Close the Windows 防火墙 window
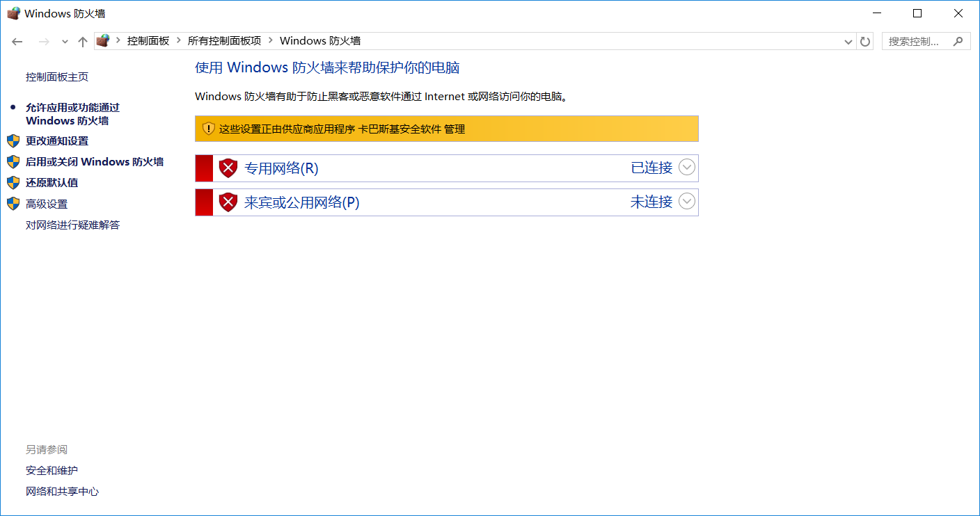 [958, 13]
